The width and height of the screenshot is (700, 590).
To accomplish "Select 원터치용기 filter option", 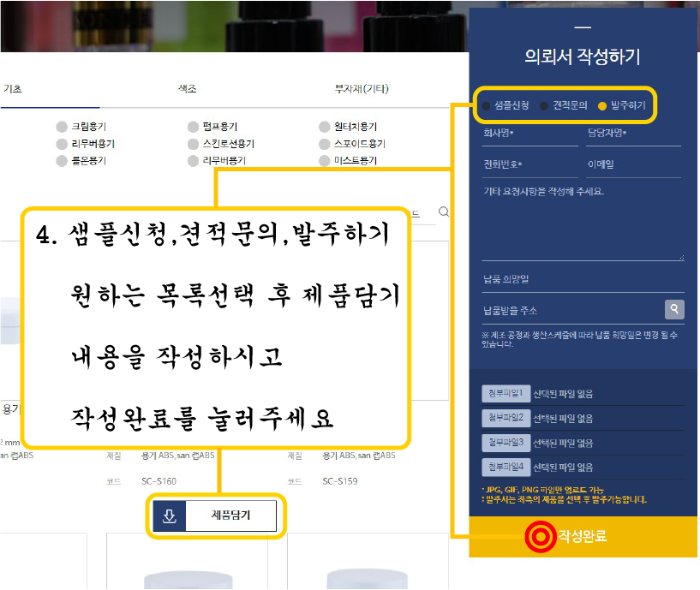I will click(x=348, y=127).
